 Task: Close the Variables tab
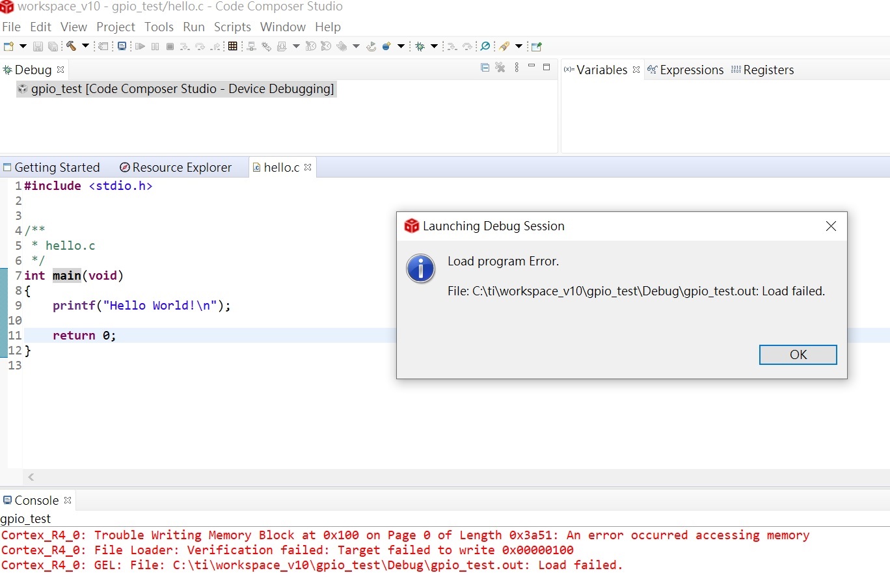[x=636, y=70]
